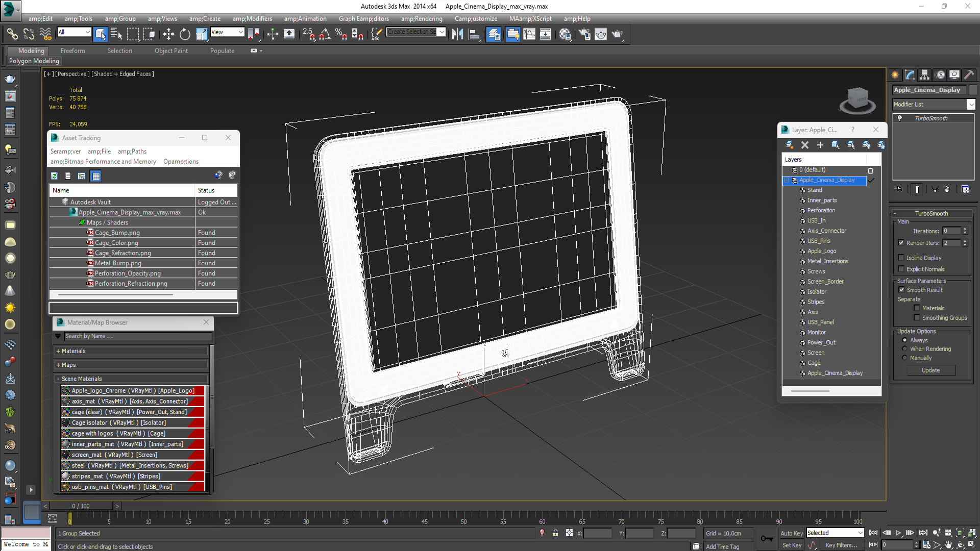The height and width of the screenshot is (551, 980).
Task: Check Separate by Materials
Action: pyautogui.click(x=917, y=308)
